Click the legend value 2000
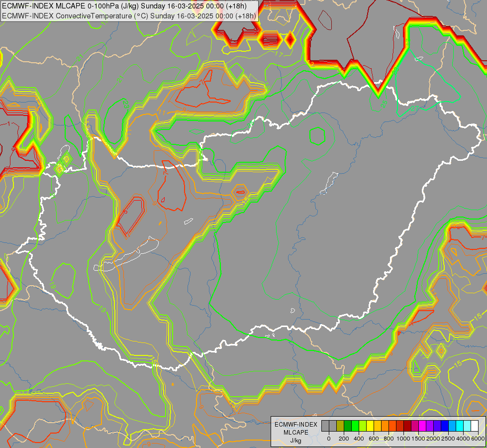 pyautogui.click(x=433, y=439)
